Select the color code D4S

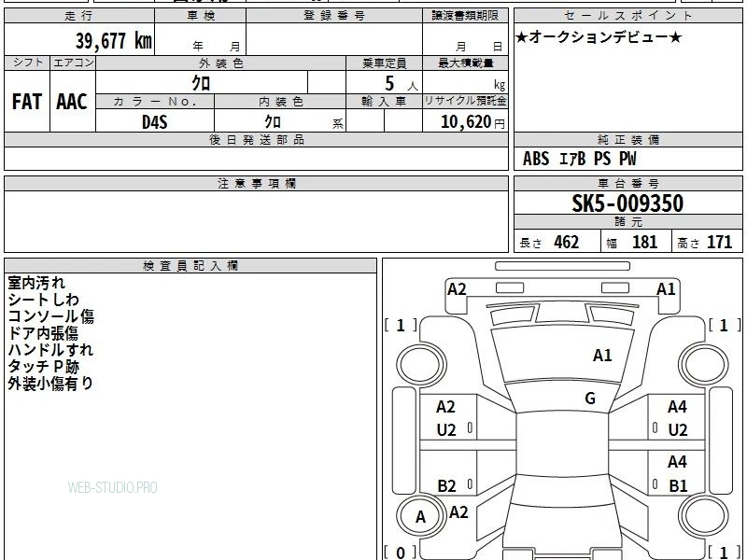coord(155,122)
